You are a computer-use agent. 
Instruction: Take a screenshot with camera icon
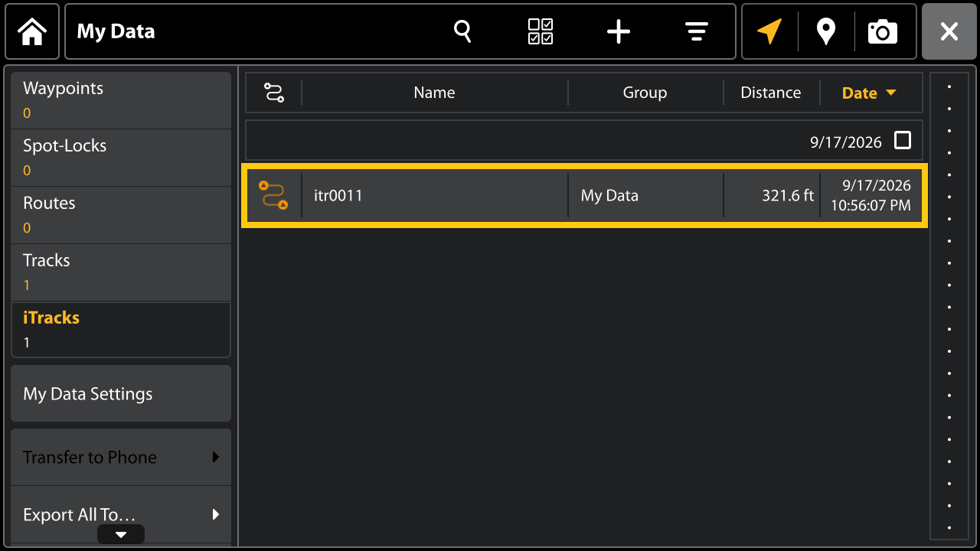pyautogui.click(x=882, y=31)
